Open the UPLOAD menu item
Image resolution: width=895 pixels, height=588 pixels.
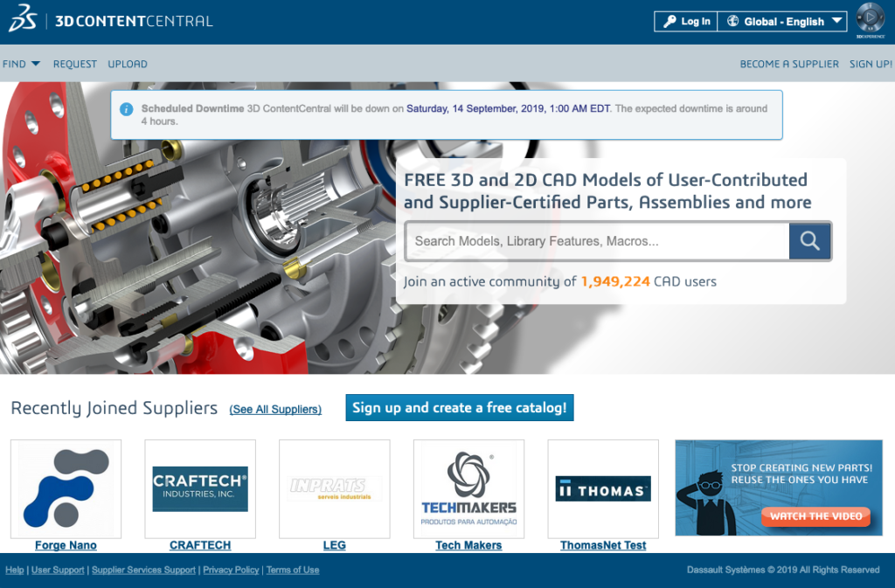pyautogui.click(x=128, y=64)
